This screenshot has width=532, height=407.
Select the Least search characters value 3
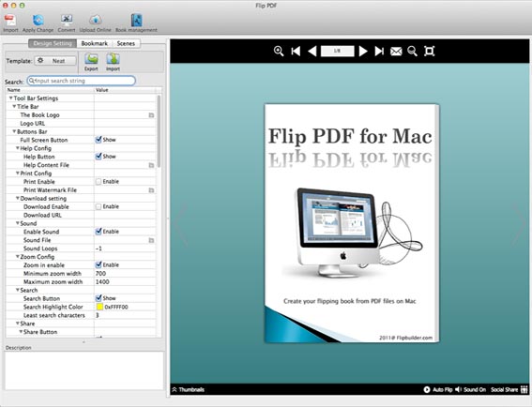pos(98,315)
